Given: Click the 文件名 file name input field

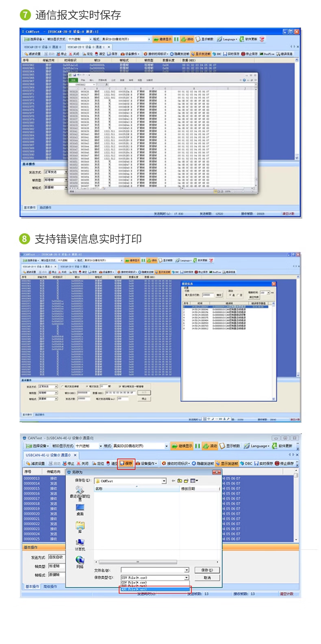Looking at the screenshot, I should click(x=155, y=570).
